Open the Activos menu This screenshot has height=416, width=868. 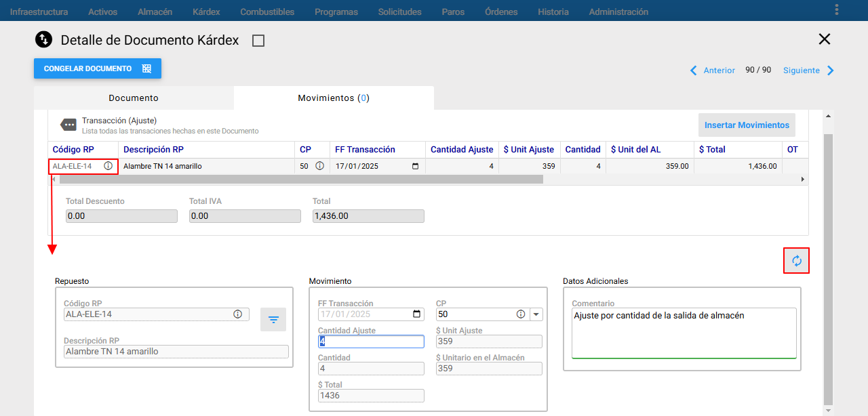[102, 12]
